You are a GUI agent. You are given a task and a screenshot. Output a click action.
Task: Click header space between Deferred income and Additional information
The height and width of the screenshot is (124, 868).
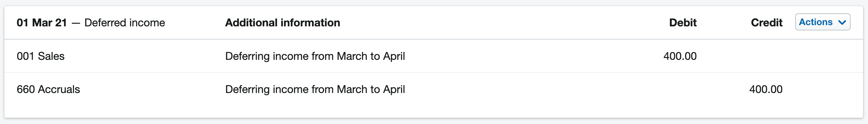[x=195, y=23]
